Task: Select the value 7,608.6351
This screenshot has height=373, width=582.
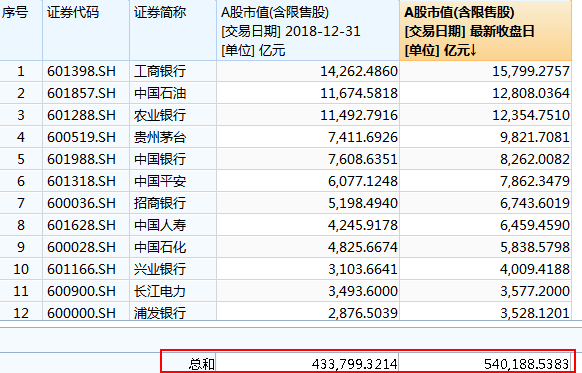Action: tap(363, 159)
